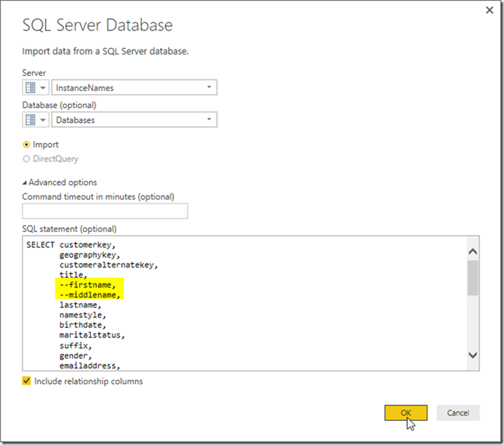Image resolution: width=504 pixels, height=445 pixels.
Task: Toggle Include relationship columns checkbox
Action: [26, 381]
